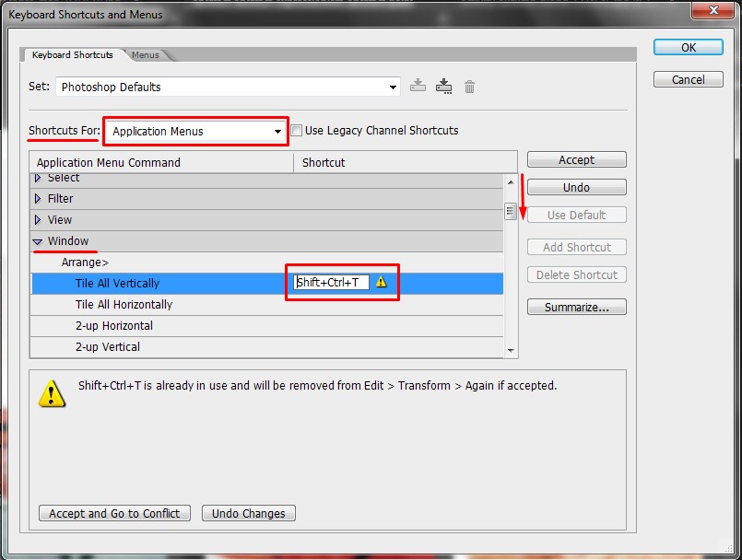Screen dimensions: 742x560
Task: Click the Shortcut column header
Action: [x=405, y=163]
